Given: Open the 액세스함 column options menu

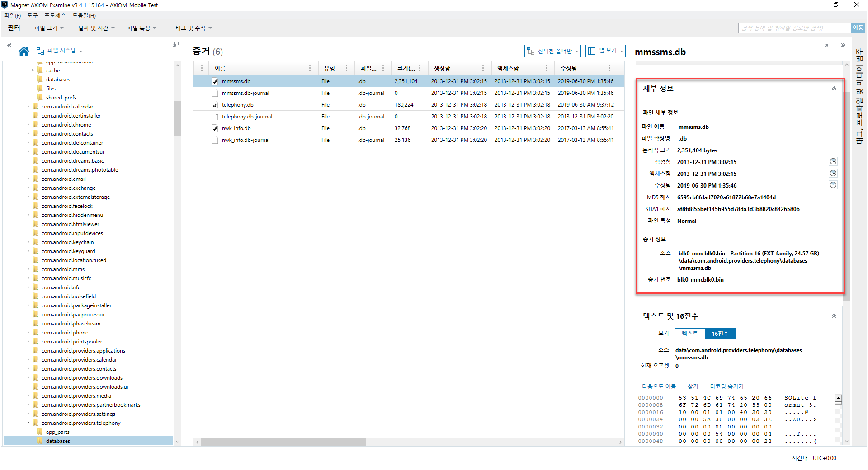Looking at the screenshot, I should [x=546, y=68].
